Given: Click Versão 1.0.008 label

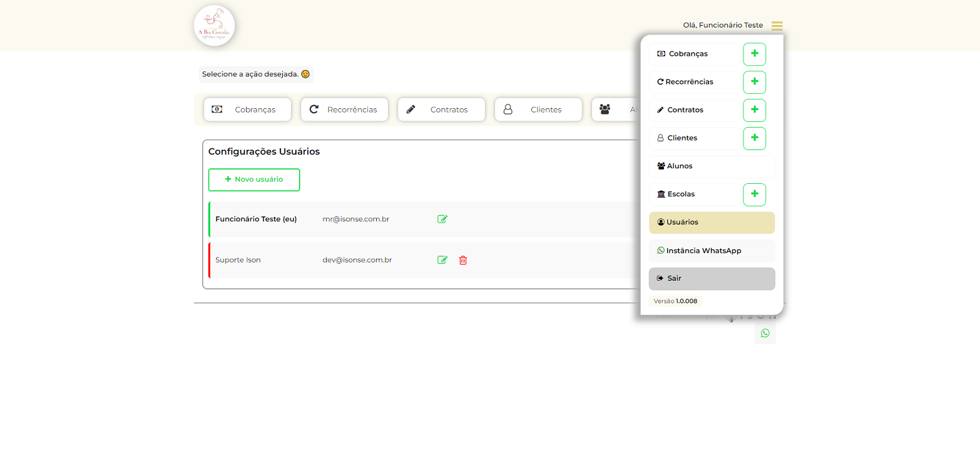Looking at the screenshot, I should coord(675,301).
